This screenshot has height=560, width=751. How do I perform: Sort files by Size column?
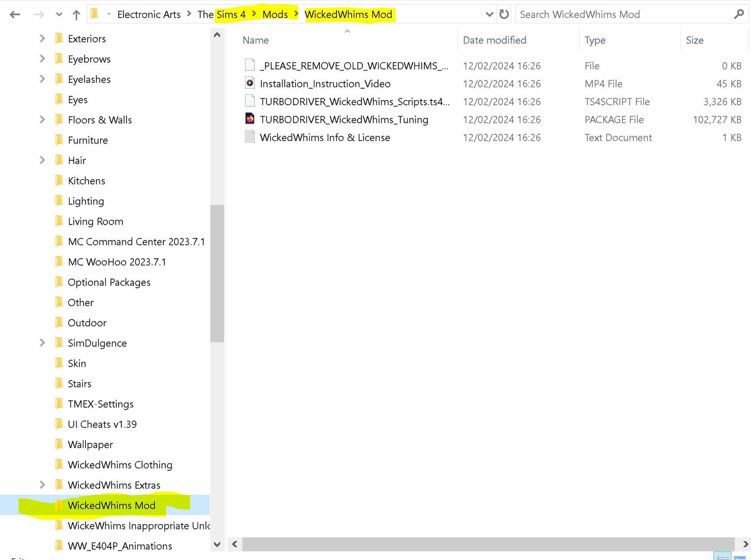[x=694, y=40]
